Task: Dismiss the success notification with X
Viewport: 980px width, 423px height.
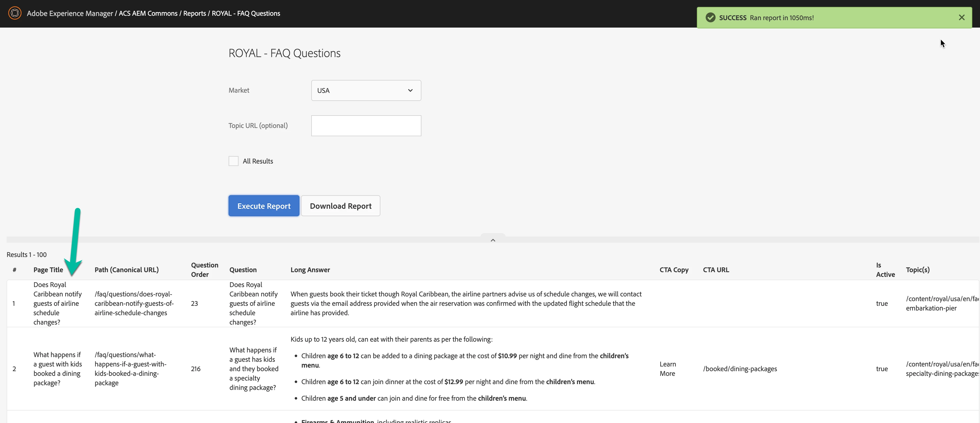Action: tap(961, 18)
